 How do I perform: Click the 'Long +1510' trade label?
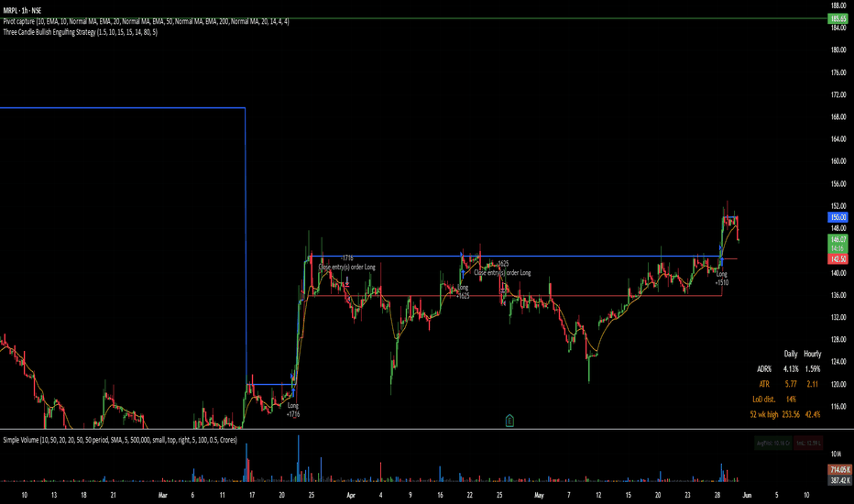[x=722, y=279]
